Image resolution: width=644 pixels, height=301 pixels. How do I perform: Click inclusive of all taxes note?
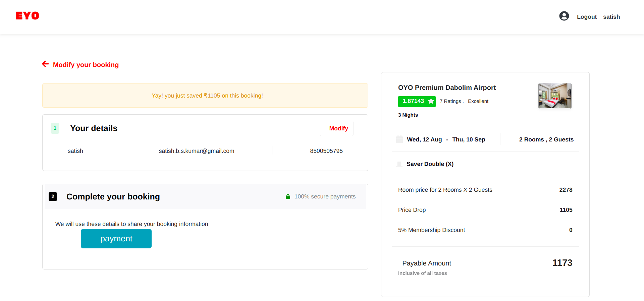point(422,273)
